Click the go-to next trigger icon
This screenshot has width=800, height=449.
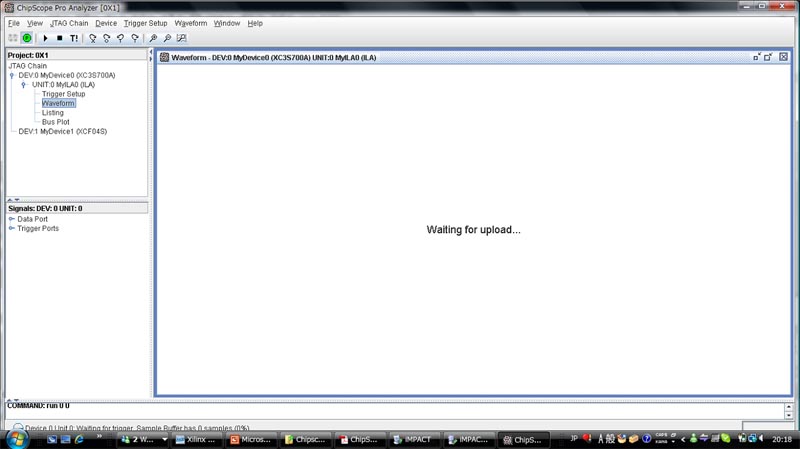point(135,38)
